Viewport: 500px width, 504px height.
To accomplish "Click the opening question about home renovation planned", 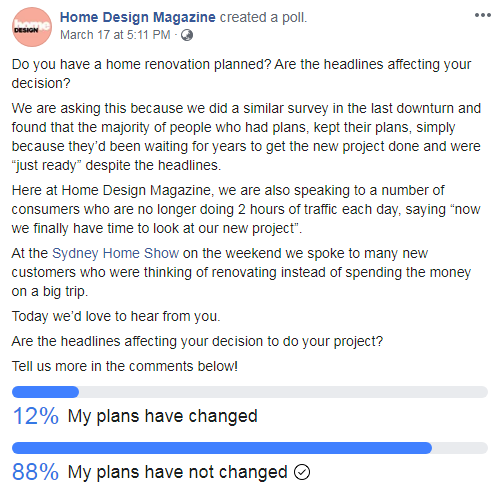I will (241, 74).
